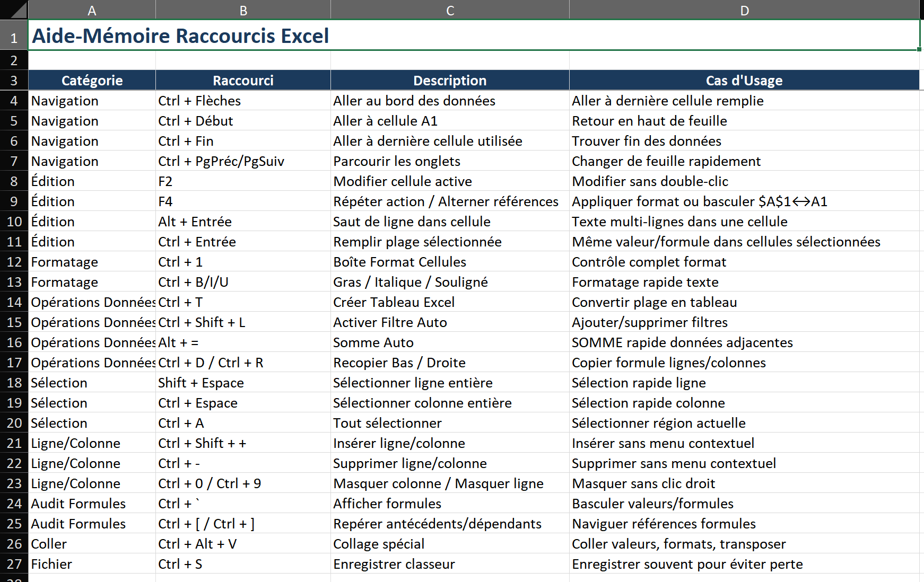The width and height of the screenshot is (924, 582).
Task: Select cell 'Ctrl + T'
Action: (243, 302)
